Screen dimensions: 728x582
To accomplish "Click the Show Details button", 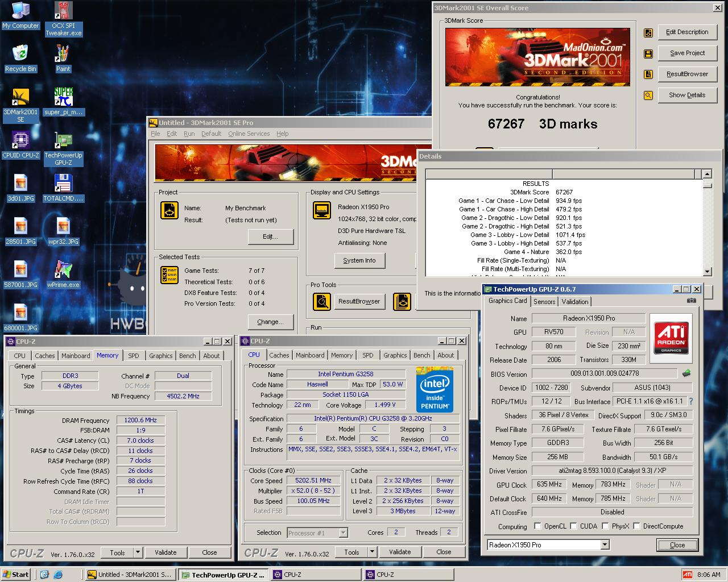I will [x=687, y=95].
